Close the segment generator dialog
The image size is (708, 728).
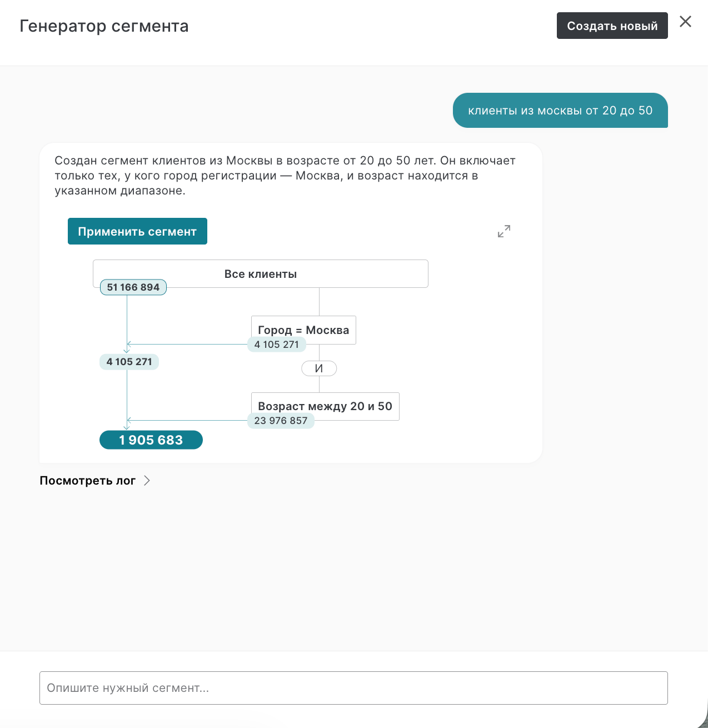point(685,22)
